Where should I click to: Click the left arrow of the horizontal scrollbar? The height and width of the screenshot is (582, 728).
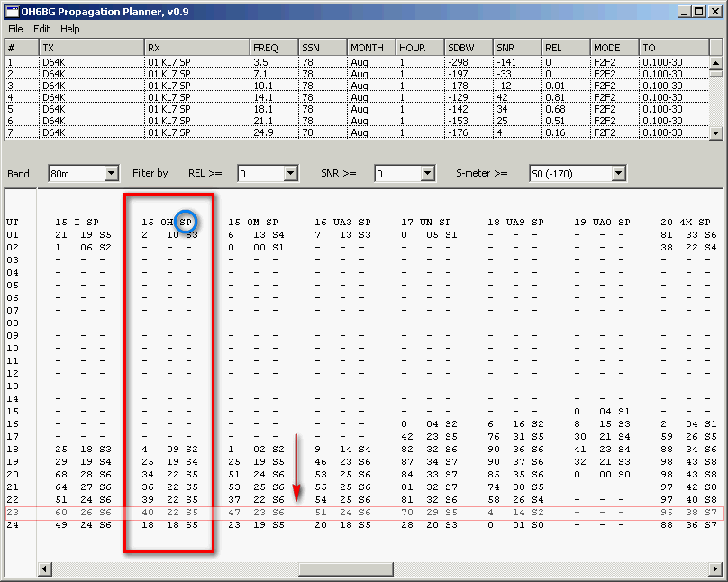tap(44, 568)
